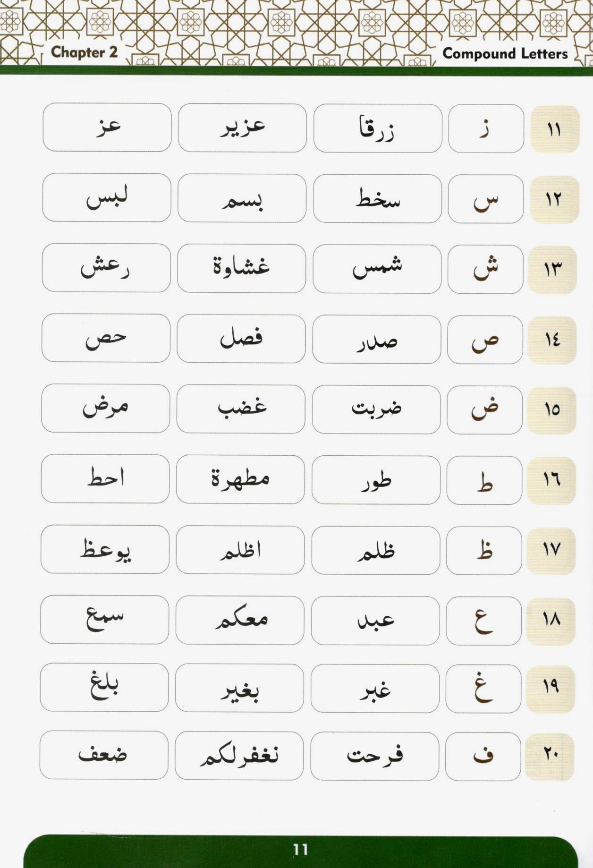Select the word غشاوة card

click(241, 268)
